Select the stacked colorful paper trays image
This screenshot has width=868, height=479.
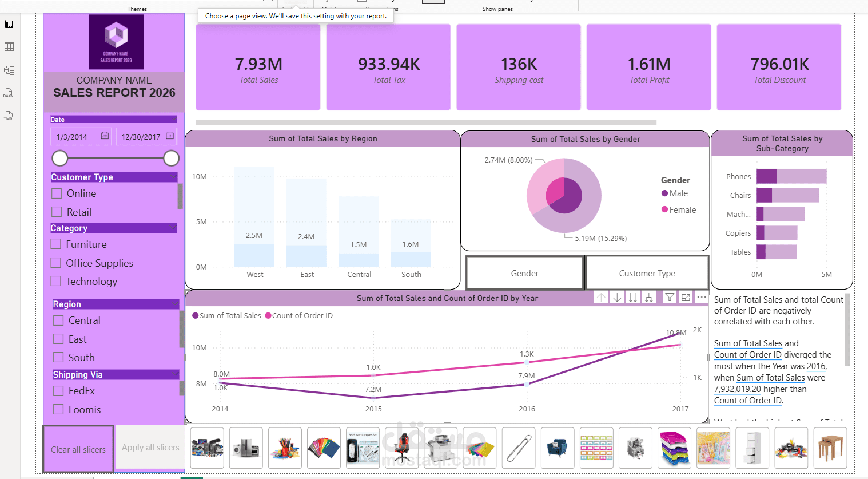click(x=674, y=448)
